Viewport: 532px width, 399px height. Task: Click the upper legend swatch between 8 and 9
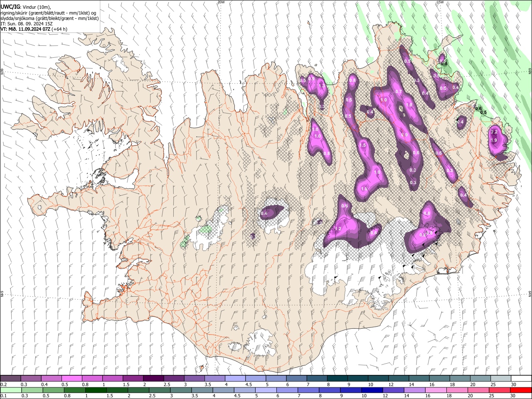(337, 378)
